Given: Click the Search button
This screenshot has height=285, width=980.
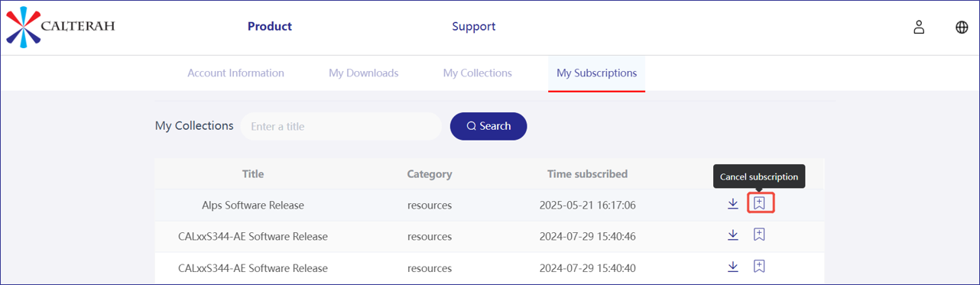Looking at the screenshot, I should pos(488,126).
